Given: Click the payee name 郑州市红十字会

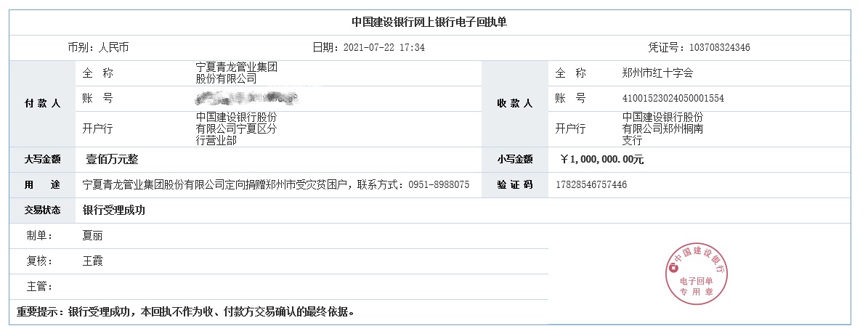Looking at the screenshot, I should tap(657, 73).
